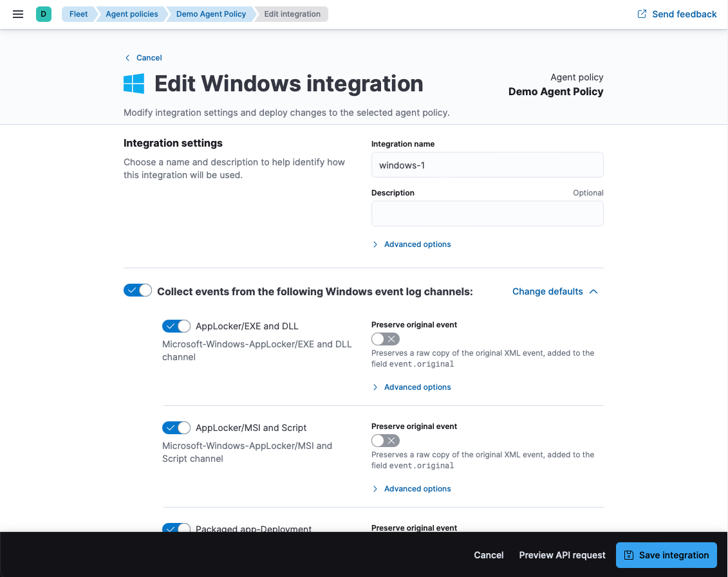Expand Advanced options for AppLocker/MSI and Script
This screenshot has height=577, width=728.
[417, 489]
